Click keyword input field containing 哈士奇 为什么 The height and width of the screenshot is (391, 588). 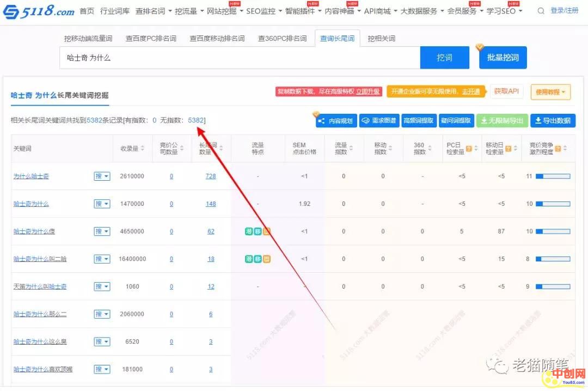[x=240, y=58]
